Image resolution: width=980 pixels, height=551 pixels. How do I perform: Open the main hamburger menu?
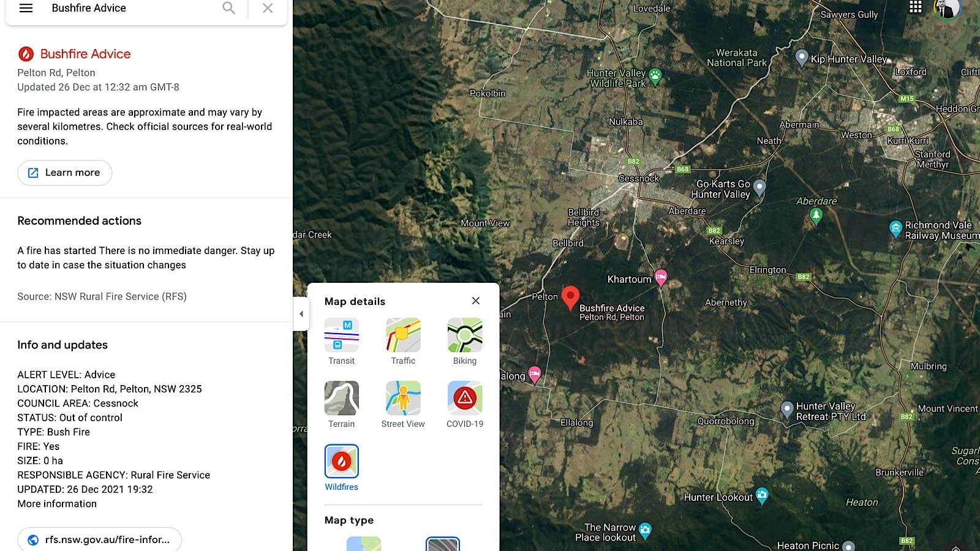pyautogui.click(x=25, y=8)
